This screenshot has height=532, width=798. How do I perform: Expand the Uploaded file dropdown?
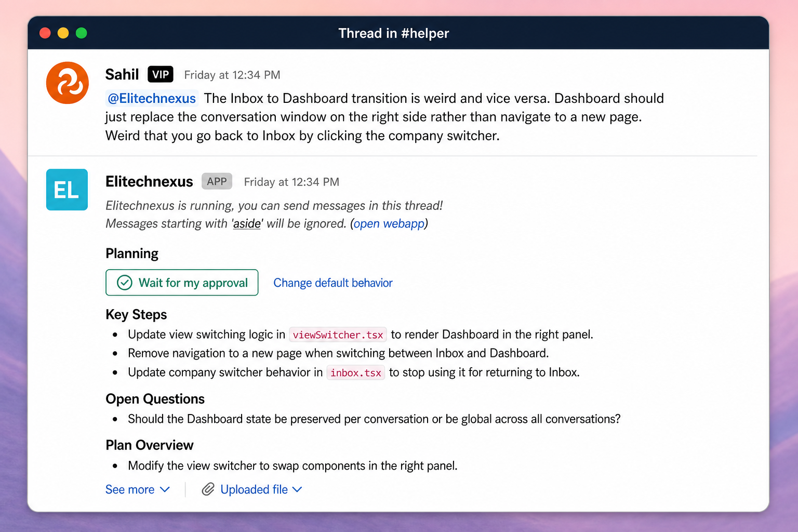[x=261, y=489]
